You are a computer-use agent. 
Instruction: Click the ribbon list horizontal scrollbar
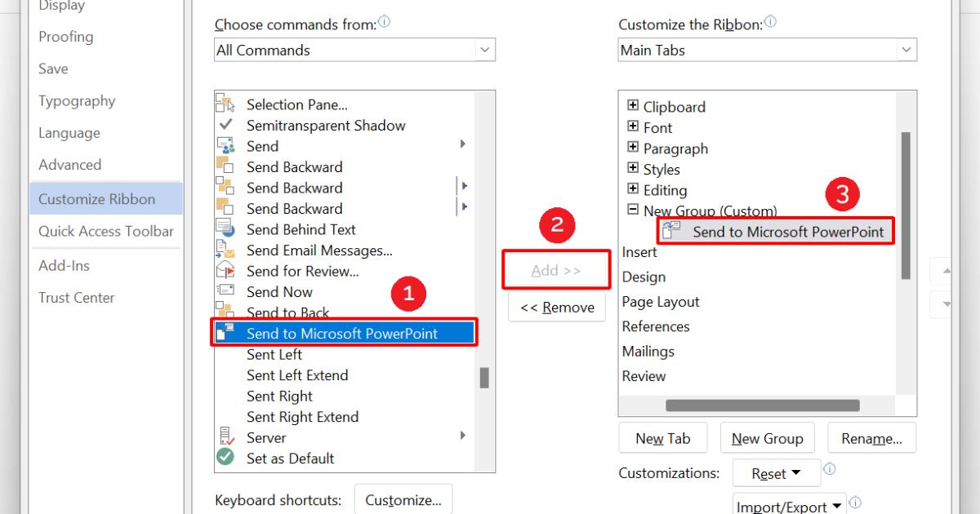point(751,405)
